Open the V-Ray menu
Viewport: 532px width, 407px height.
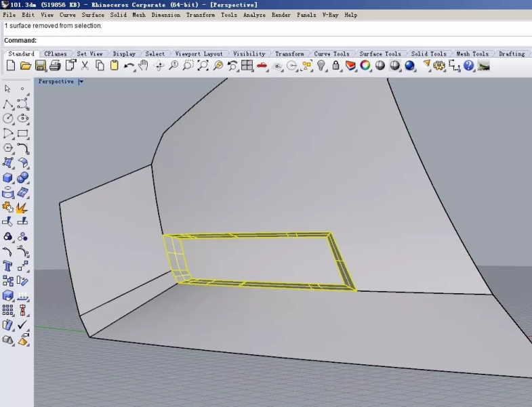click(x=330, y=15)
